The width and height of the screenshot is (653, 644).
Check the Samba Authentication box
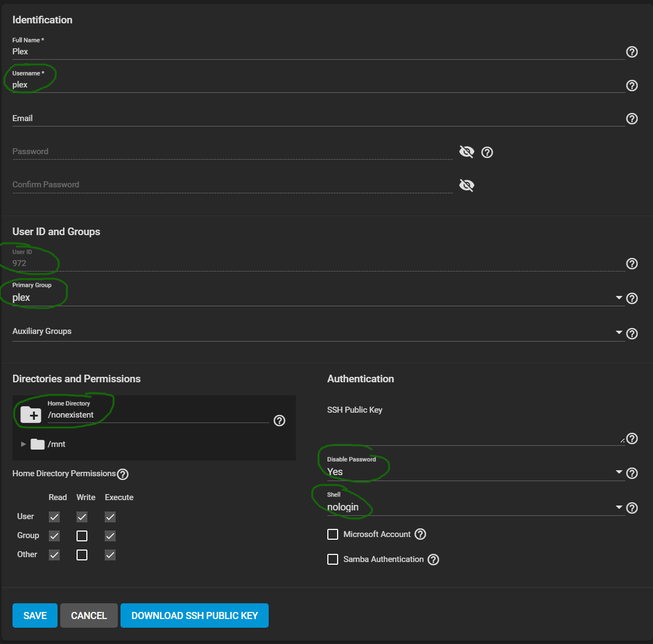(333, 559)
